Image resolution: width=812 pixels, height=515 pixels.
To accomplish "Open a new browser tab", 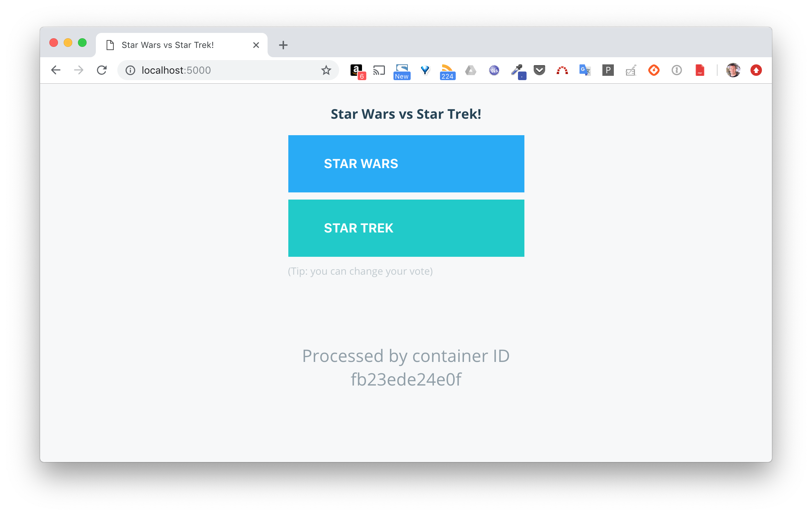I will point(283,45).
